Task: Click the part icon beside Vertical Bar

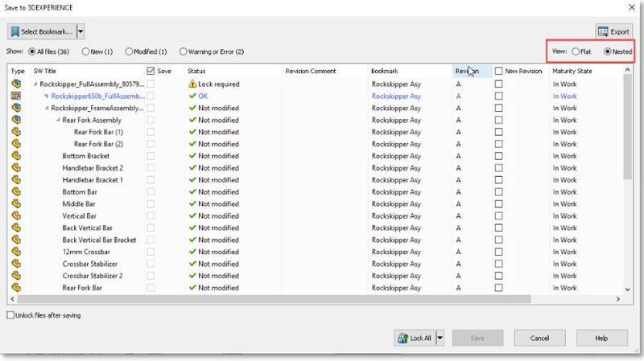Action: (x=15, y=215)
